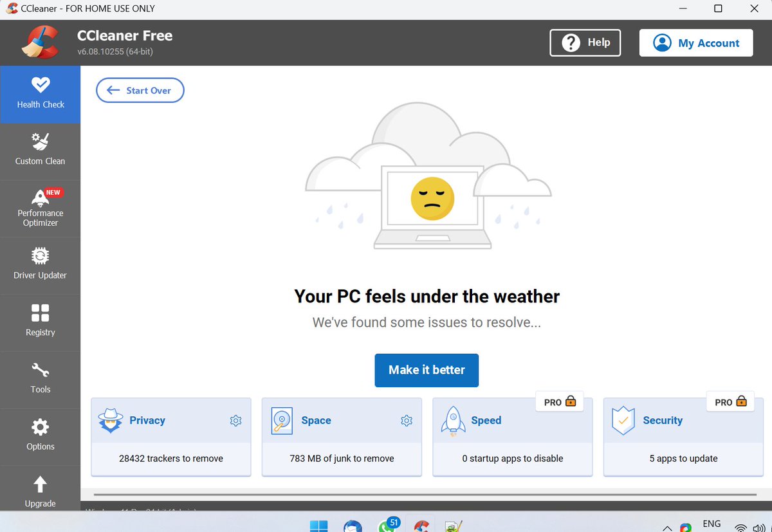
Task: Open the Windows Start menu
Action: click(318, 527)
